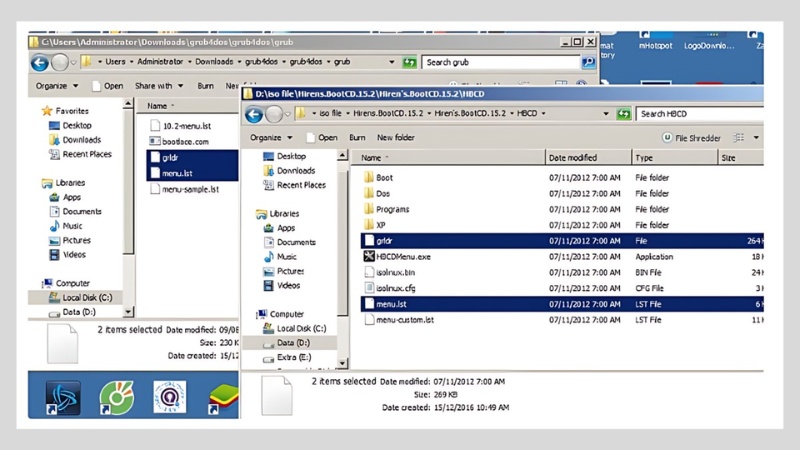Expand the Share with dropdown menu
The width and height of the screenshot is (800, 450).
point(159,86)
